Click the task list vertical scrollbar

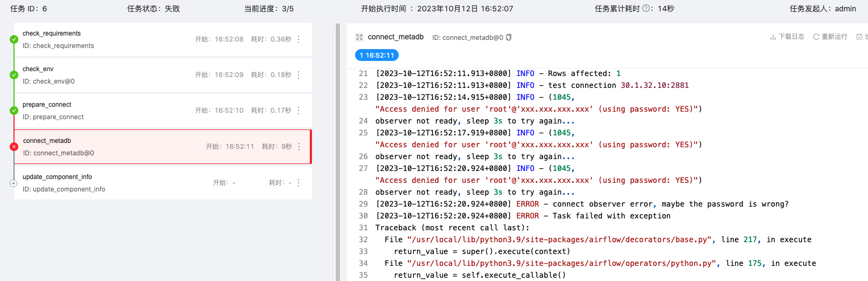click(338, 151)
